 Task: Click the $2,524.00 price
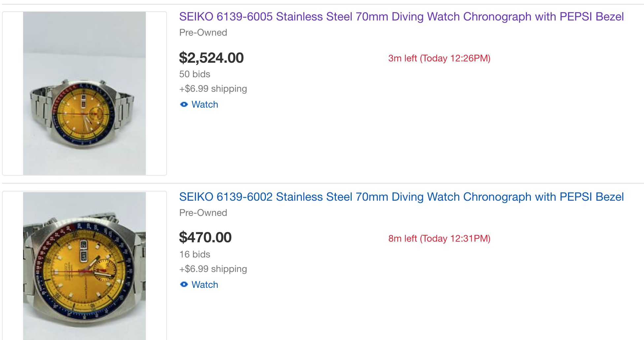211,58
